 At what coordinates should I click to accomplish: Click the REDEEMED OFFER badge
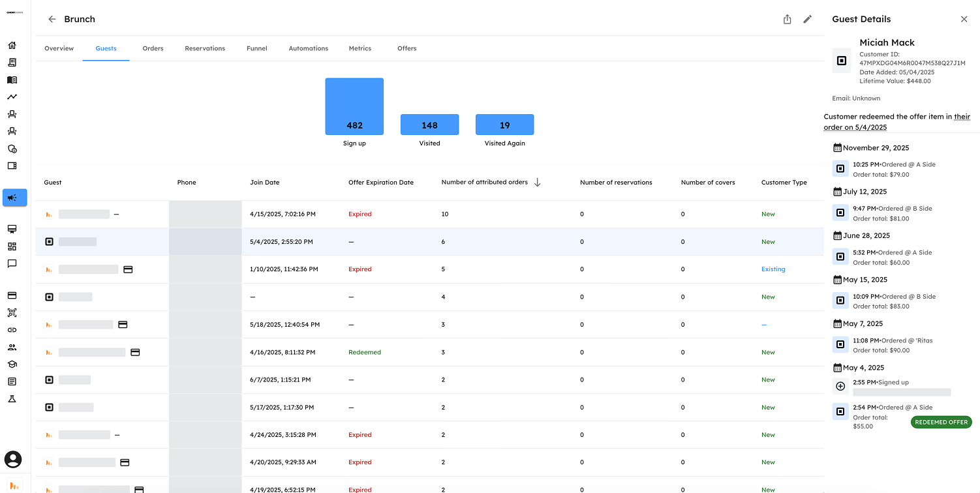tap(941, 423)
